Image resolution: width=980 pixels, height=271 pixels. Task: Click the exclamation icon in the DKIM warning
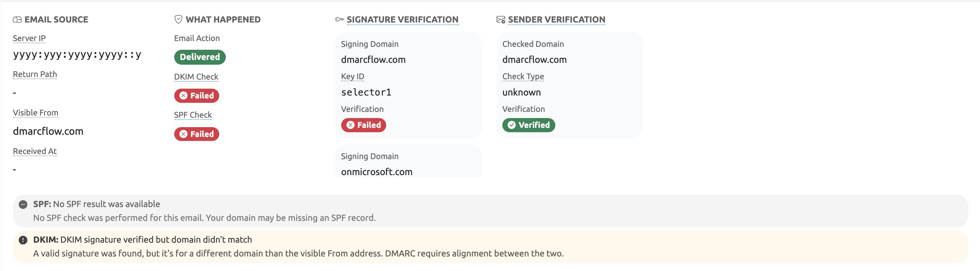coord(23,240)
